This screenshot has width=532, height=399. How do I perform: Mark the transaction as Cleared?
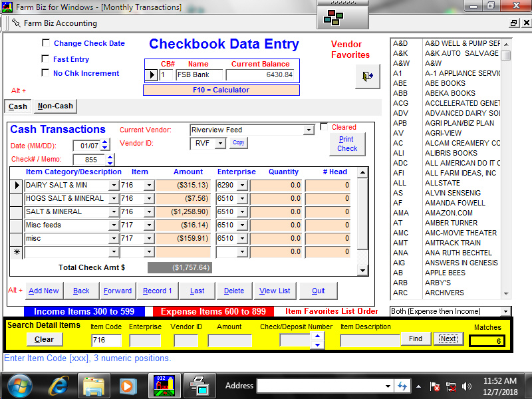click(324, 126)
